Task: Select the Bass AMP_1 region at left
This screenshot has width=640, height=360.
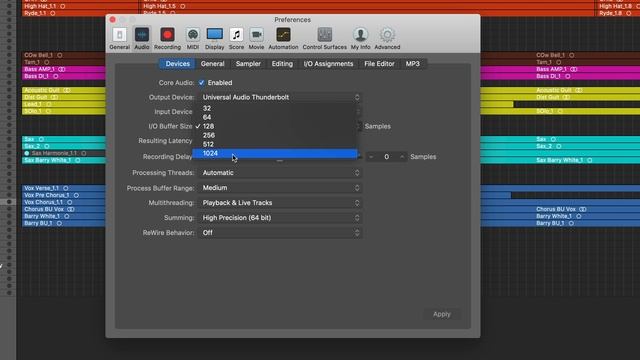Action: pyautogui.click(x=64, y=69)
